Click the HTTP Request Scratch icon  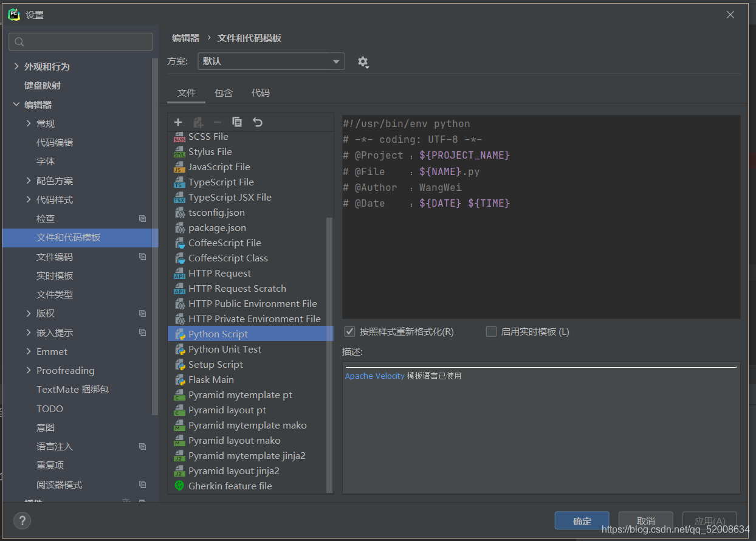point(179,289)
